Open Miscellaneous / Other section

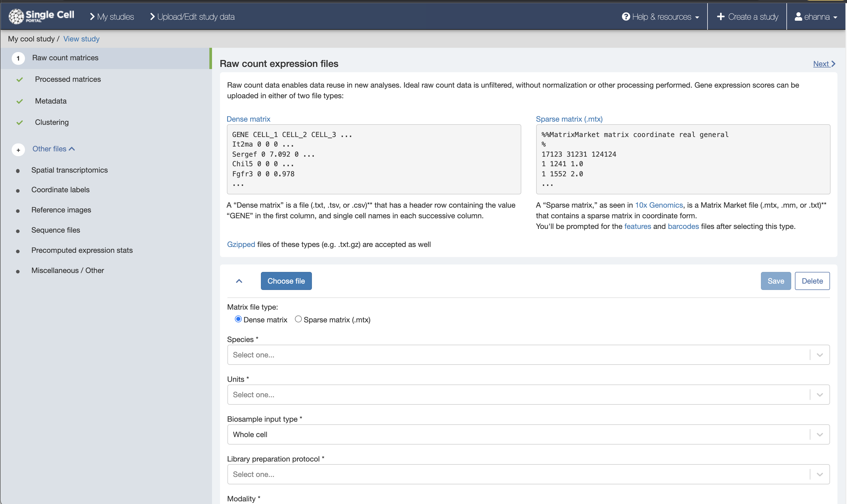click(x=67, y=270)
